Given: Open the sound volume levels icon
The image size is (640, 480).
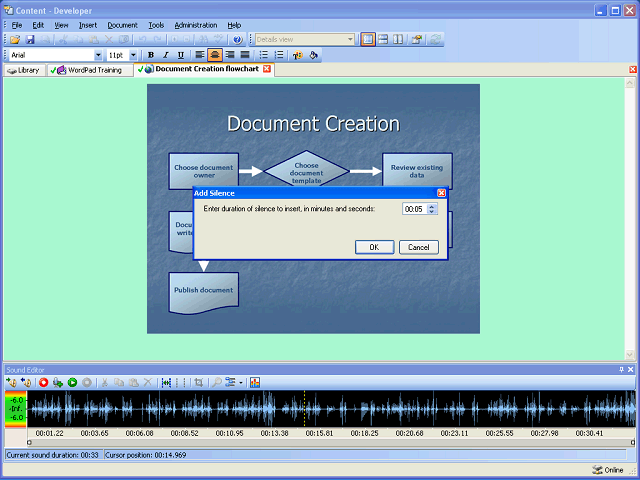Looking at the screenshot, I should (x=255, y=382).
